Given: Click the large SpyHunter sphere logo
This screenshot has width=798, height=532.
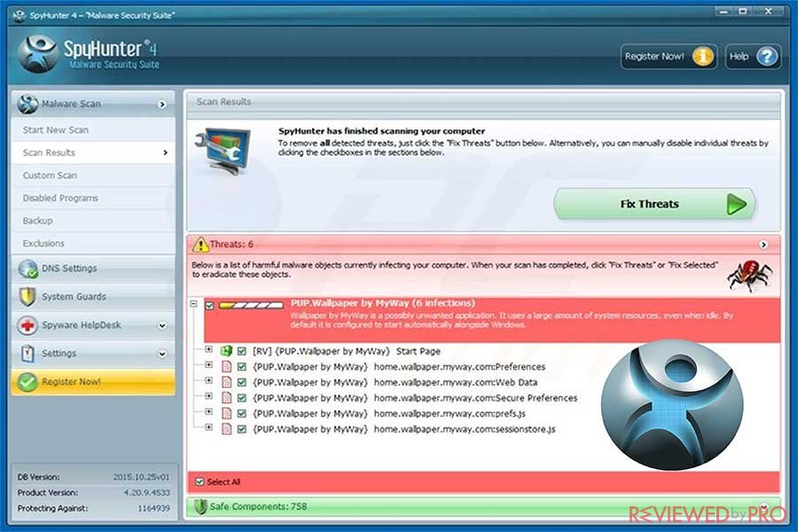Looking at the screenshot, I should point(672,404).
